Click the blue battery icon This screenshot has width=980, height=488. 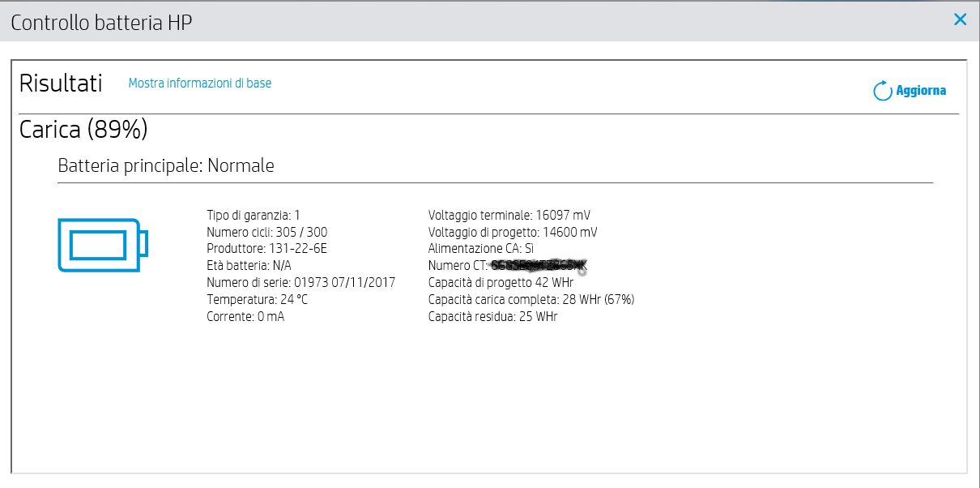coord(103,245)
